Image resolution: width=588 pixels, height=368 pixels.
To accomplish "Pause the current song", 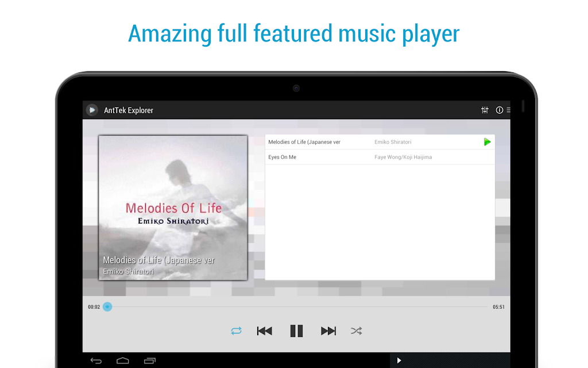I will [296, 331].
